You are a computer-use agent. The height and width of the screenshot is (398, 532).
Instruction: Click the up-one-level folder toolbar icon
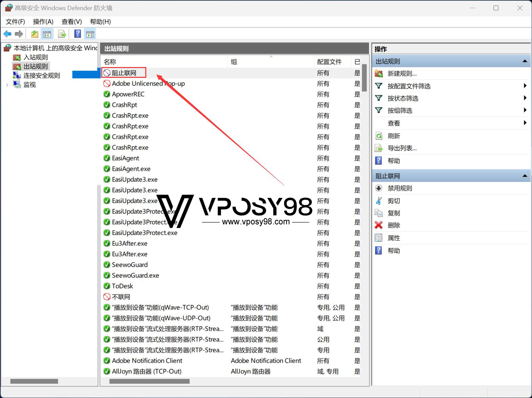tap(35, 34)
